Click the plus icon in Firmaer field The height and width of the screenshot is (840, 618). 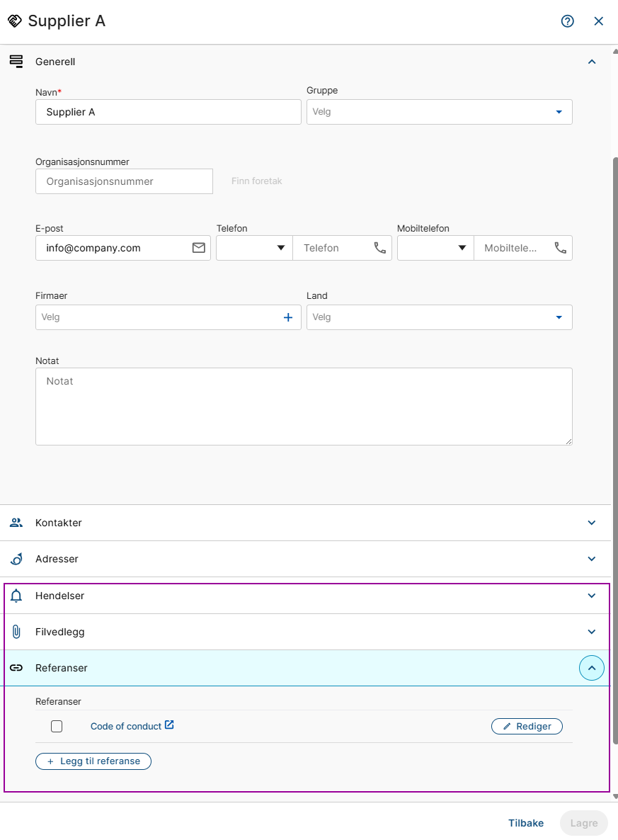288,317
